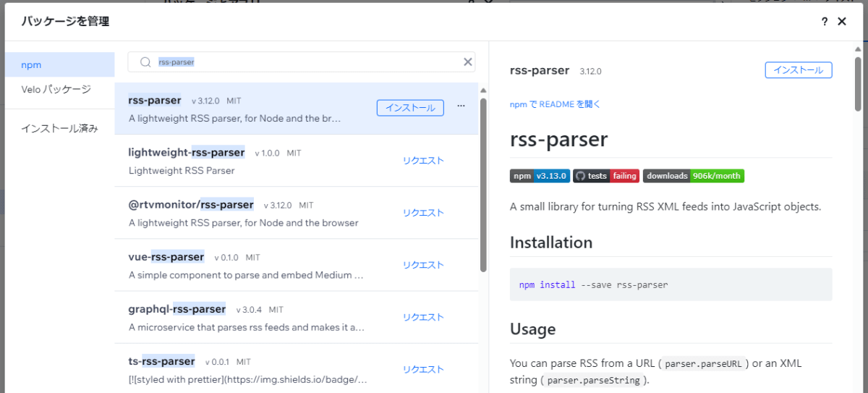This screenshot has height=393, width=868.
Task: Select the graphql-rss-parser result title
Action: pos(177,309)
